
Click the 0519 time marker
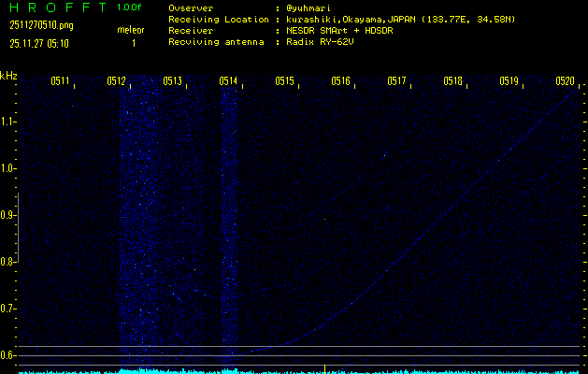click(x=509, y=80)
